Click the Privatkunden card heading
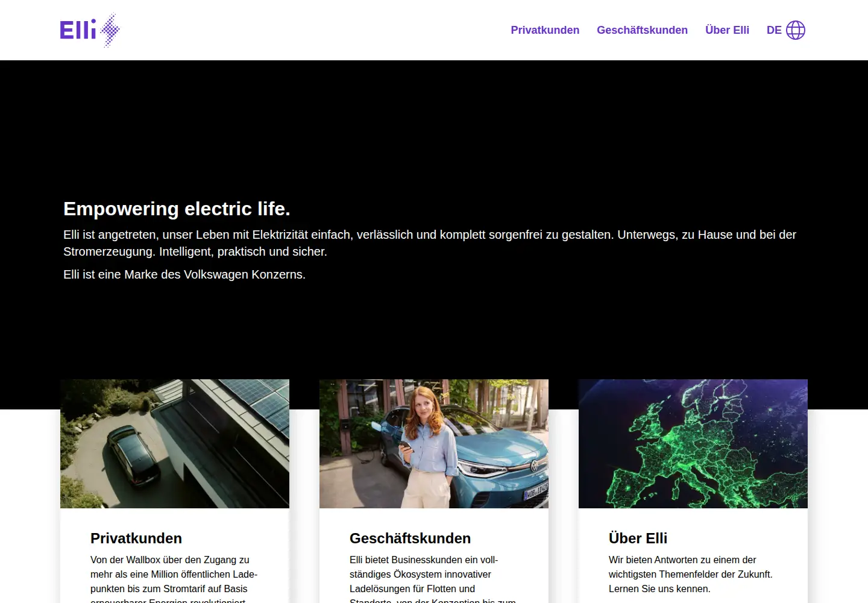Viewport: 868px width, 603px height. (x=136, y=538)
